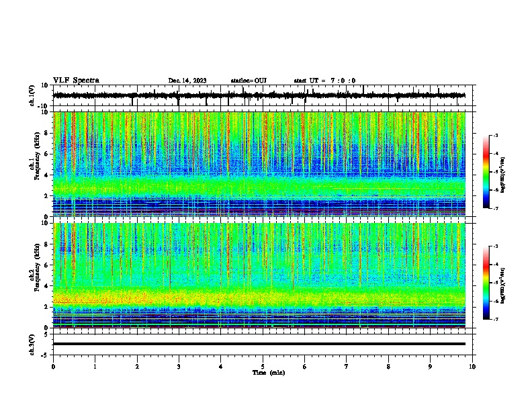Image resolution: width=532 pixels, height=411 pixels.
Task: Click the ch.1 spectrogram color scale bar
Action: 486,172
